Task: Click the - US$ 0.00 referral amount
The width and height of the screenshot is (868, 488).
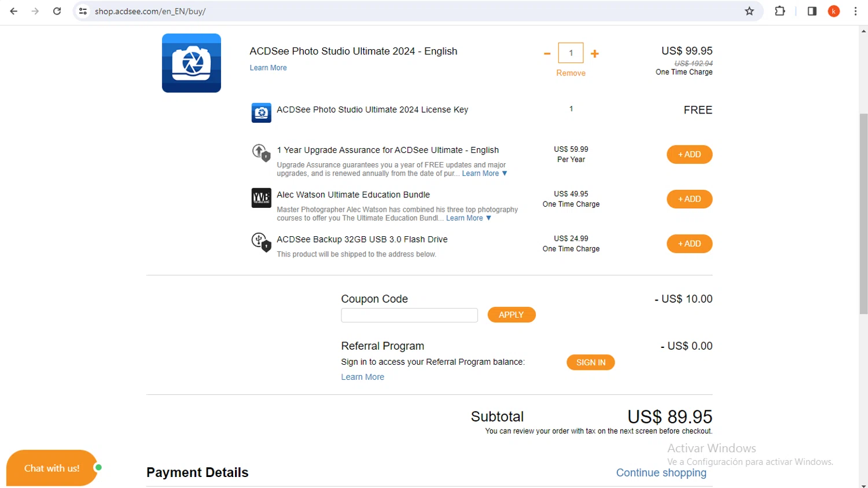Action: coord(686,346)
